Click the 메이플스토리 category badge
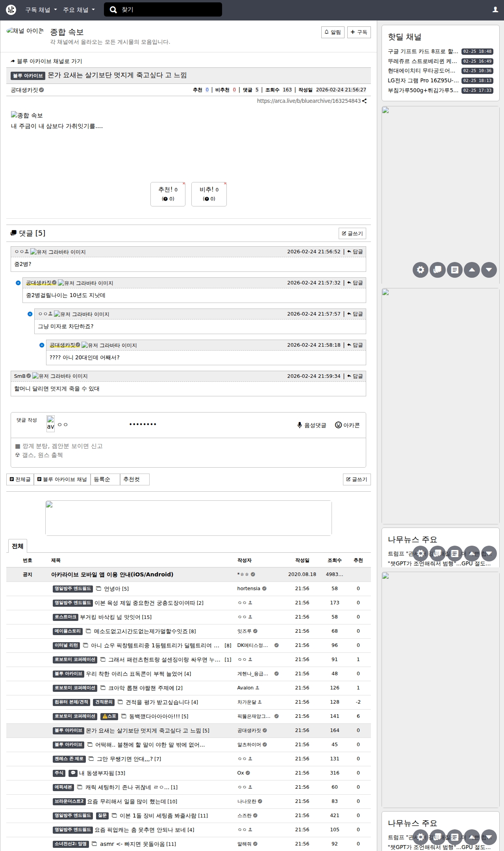Image resolution: width=504 pixels, height=851 pixels. point(68,631)
